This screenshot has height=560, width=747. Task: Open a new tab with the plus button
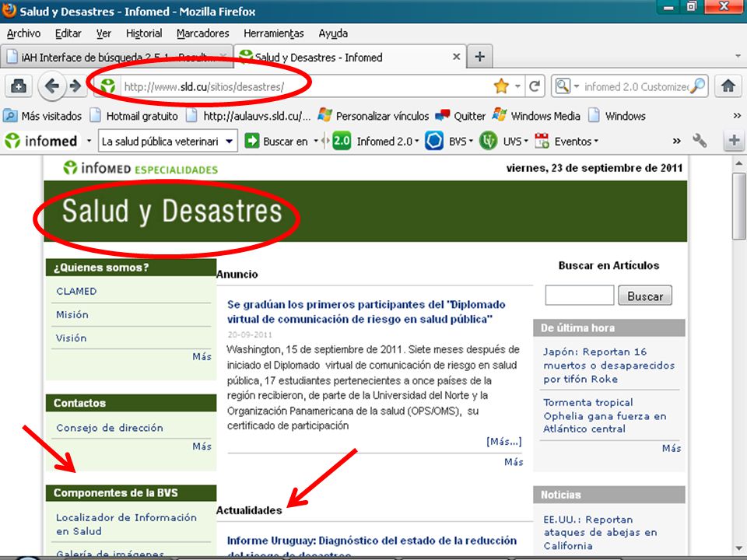[x=480, y=57]
